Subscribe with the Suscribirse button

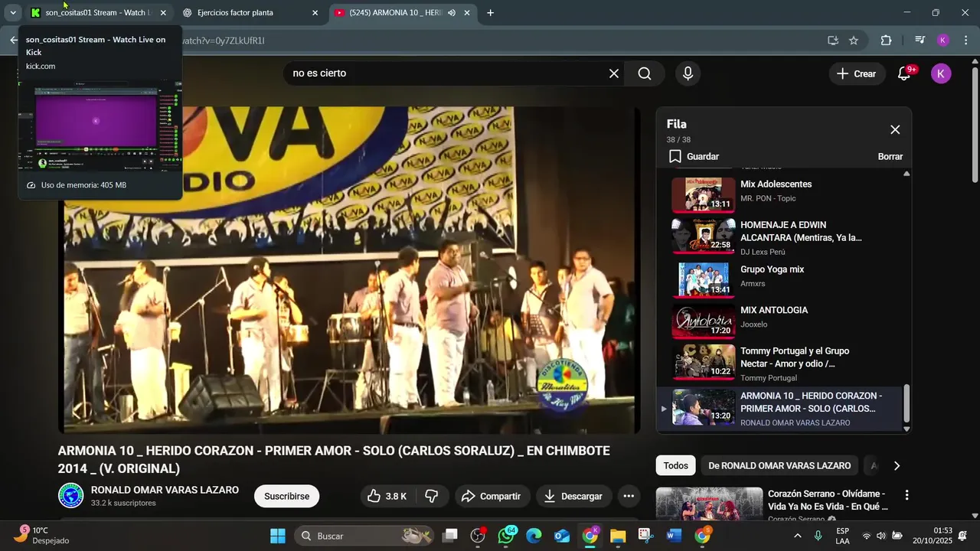tap(287, 496)
